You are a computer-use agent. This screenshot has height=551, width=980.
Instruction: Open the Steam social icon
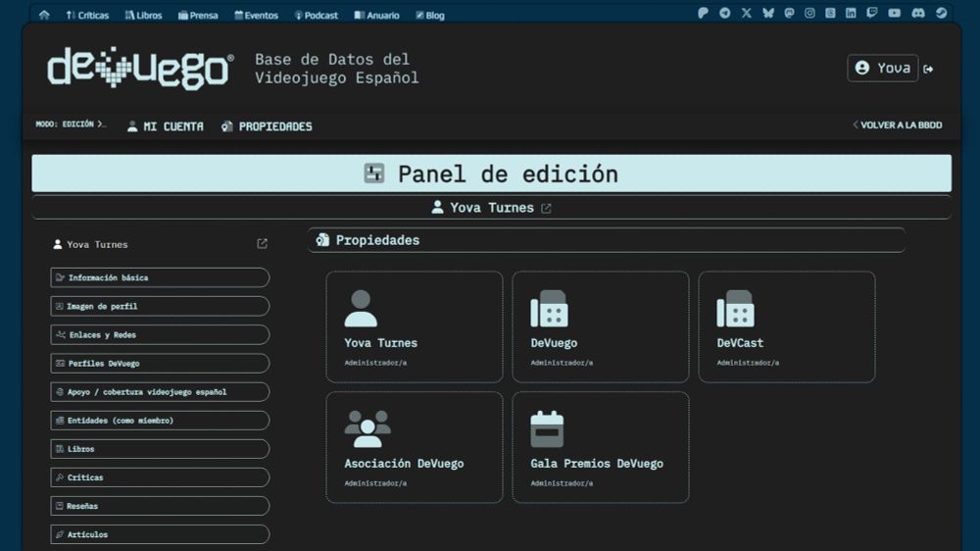click(941, 13)
